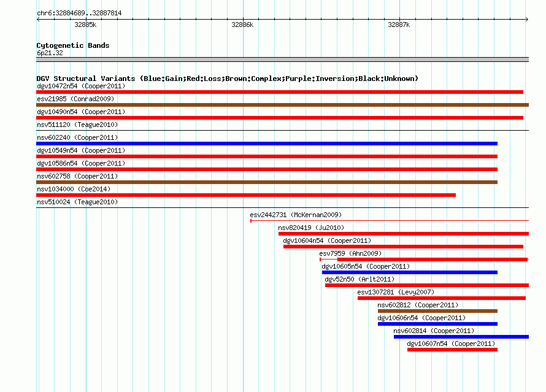Open the nsv602240 (Cooper2011) blue gain bar
The image size is (546, 392).
tap(267, 144)
